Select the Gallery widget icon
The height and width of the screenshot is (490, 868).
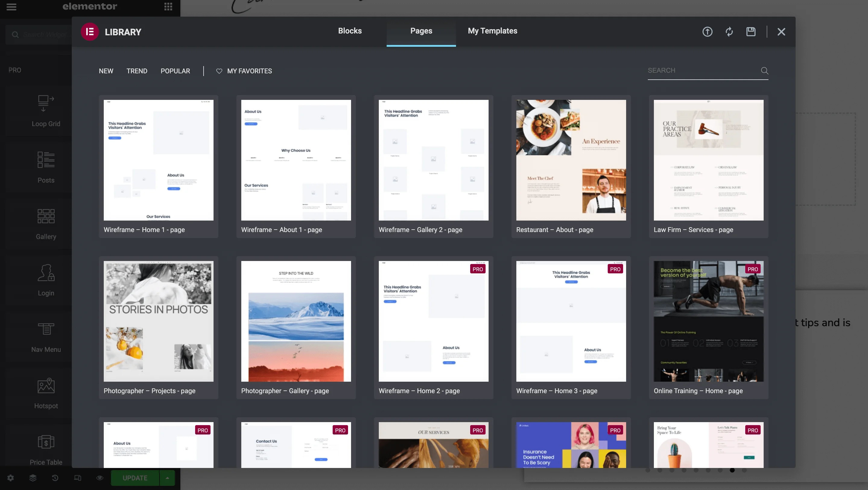pos(46,216)
